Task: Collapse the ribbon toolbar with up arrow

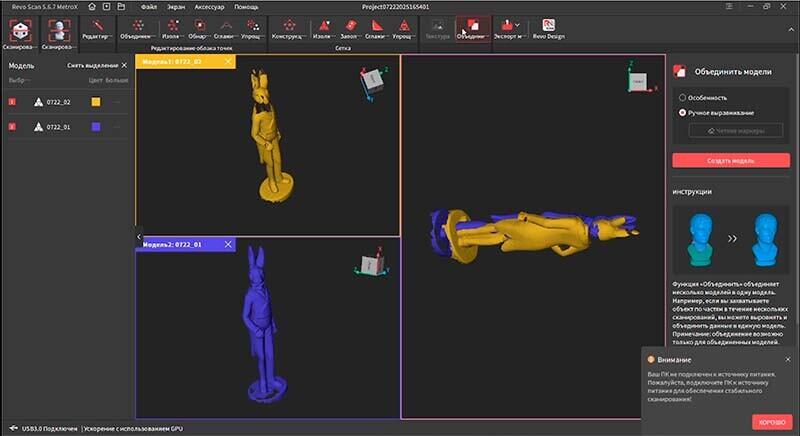Action: (791, 30)
